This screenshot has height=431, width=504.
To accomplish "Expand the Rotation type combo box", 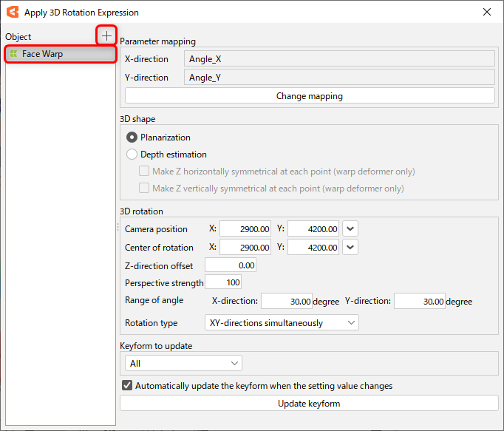I will pos(281,323).
